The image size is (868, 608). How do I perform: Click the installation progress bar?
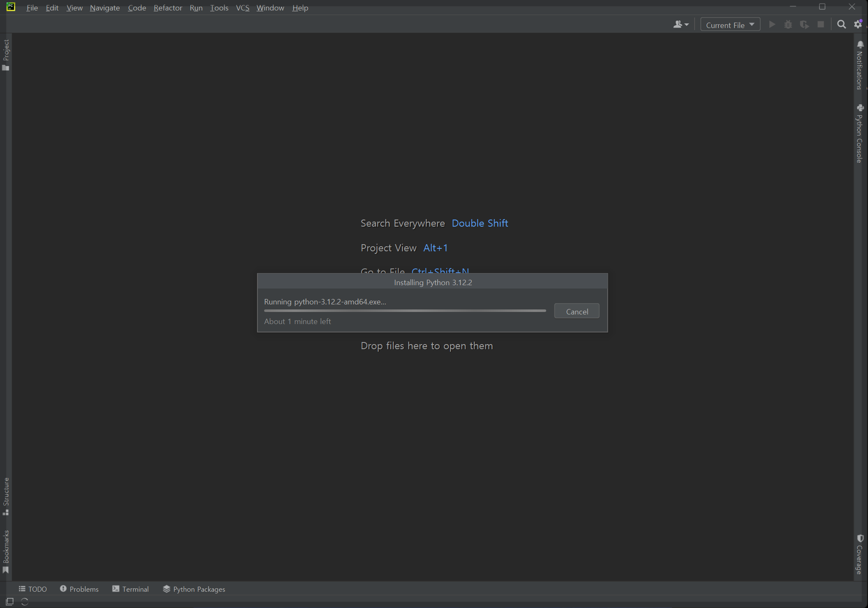405,311
